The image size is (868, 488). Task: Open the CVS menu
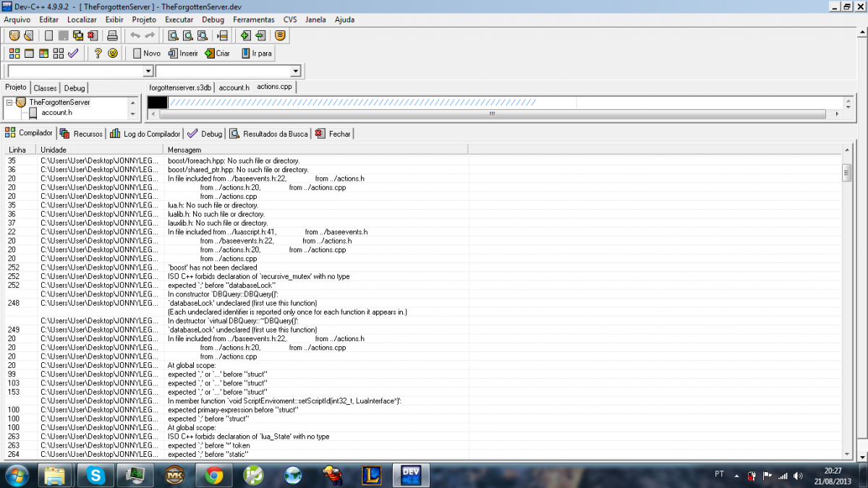coord(290,20)
